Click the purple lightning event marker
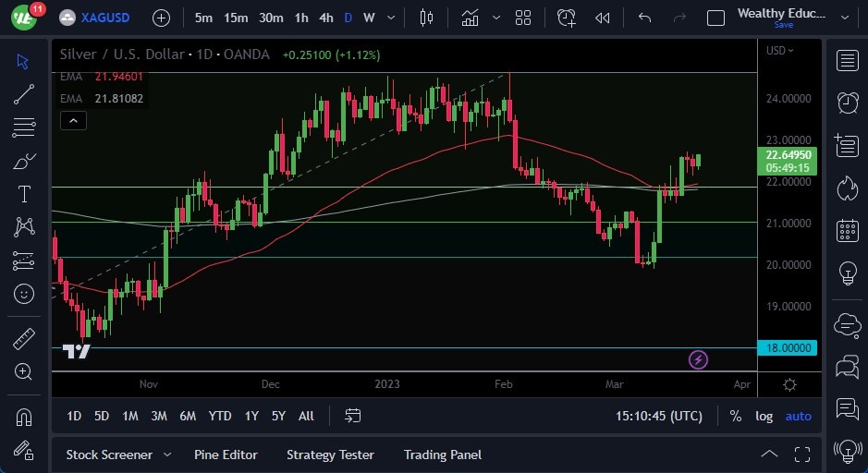The image size is (868, 473). coord(698,360)
